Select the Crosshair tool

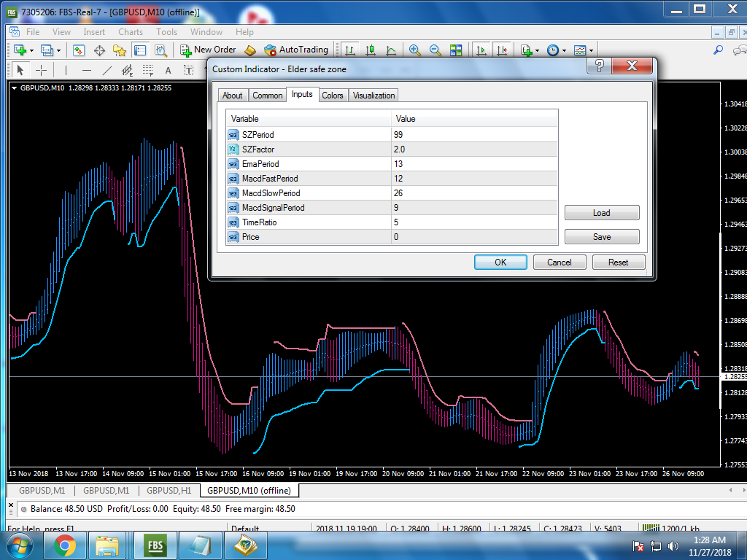(x=42, y=70)
